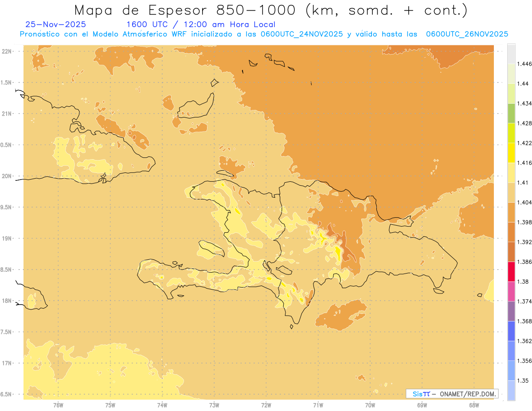The width and height of the screenshot is (532, 411).
Task: Select the orange swatch between 1.398 and 1.404
Action: [511, 212]
